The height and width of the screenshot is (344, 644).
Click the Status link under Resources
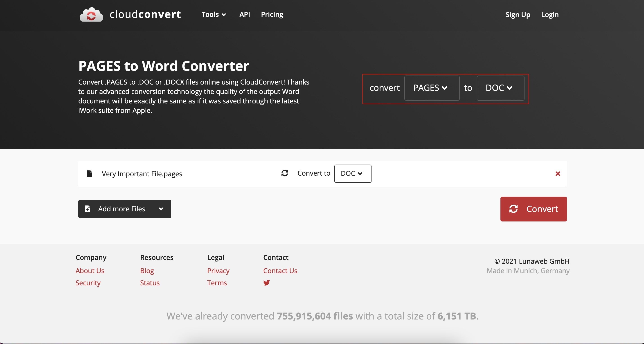pyautogui.click(x=150, y=282)
